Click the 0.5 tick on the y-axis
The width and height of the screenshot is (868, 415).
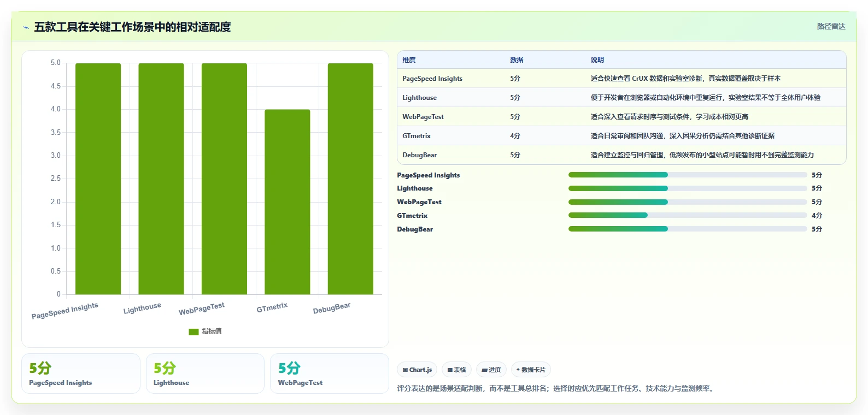point(56,271)
